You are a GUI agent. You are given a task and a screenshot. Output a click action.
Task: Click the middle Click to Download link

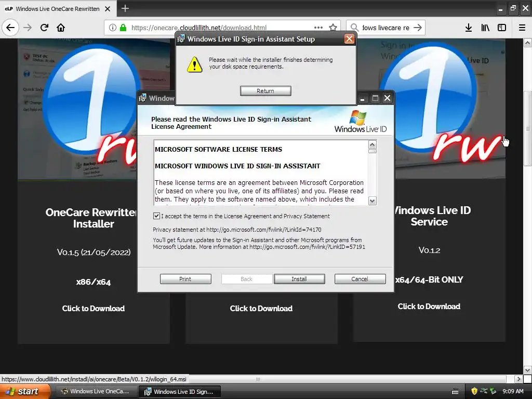coord(261,309)
